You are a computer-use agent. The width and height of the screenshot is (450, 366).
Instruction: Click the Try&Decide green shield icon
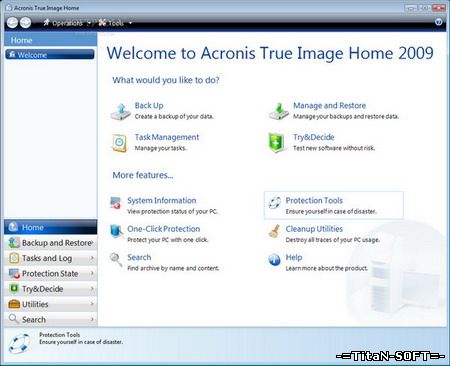[276, 143]
